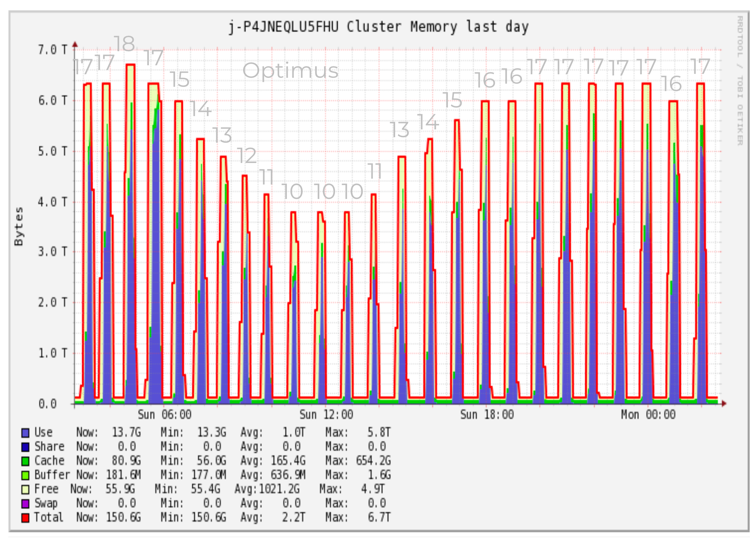
Task: Click the 'Free' legend label
Action: 46,489
